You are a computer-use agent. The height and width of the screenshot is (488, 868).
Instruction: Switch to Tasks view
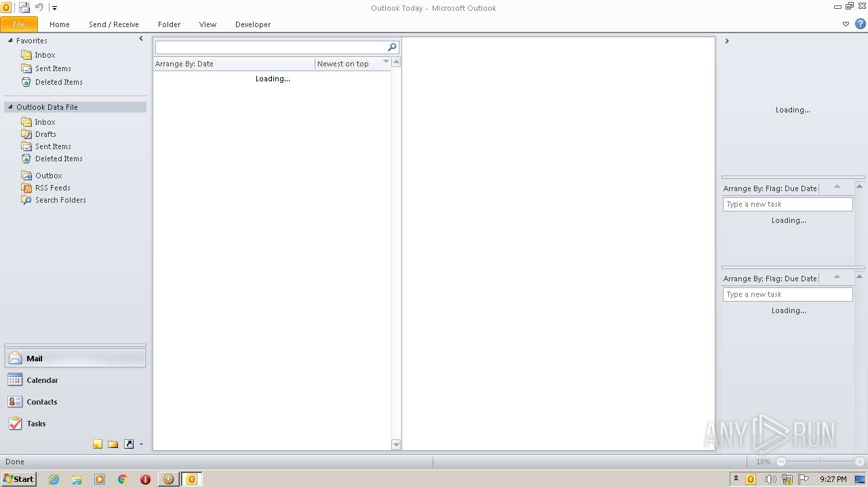(x=75, y=424)
